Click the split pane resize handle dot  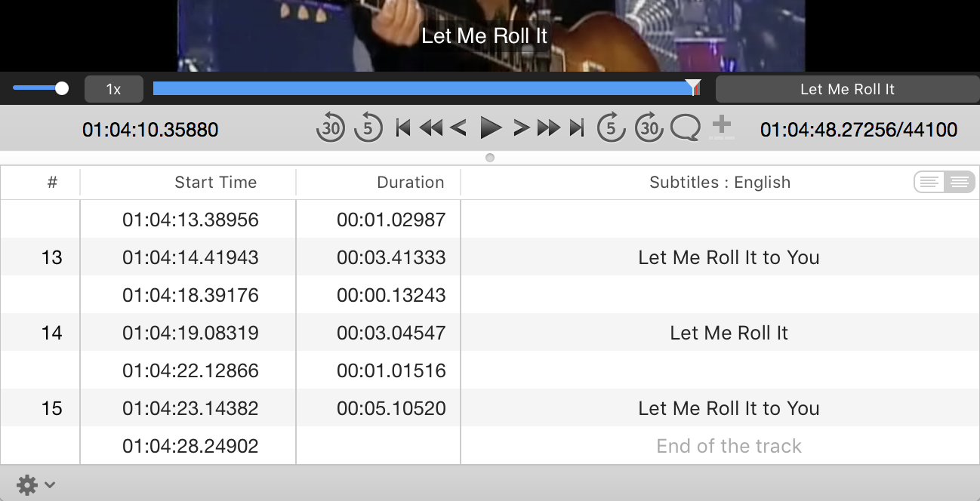(490, 158)
